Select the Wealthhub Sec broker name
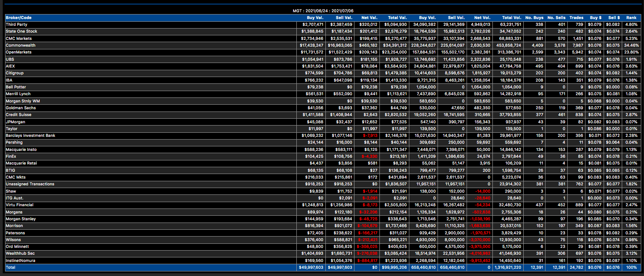The height and width of the screenshot is (276, 644). [x=19, y=253]
